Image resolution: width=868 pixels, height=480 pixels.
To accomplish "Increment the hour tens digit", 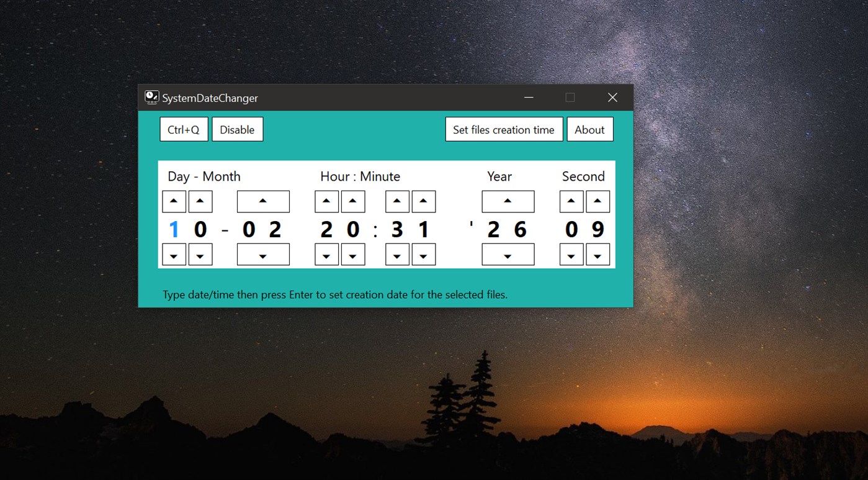I will (x=326, y=201).
